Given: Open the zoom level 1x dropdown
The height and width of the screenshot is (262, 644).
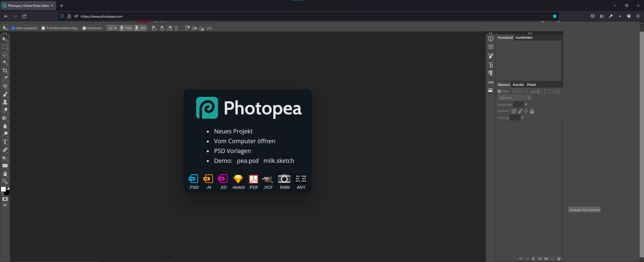Looking at the screenshot, I should point(112,28).
